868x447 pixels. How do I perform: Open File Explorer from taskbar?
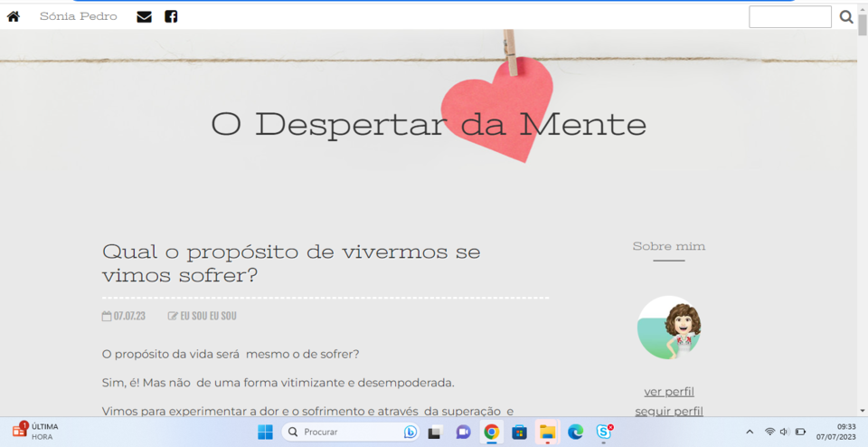(x=548, y=432)
